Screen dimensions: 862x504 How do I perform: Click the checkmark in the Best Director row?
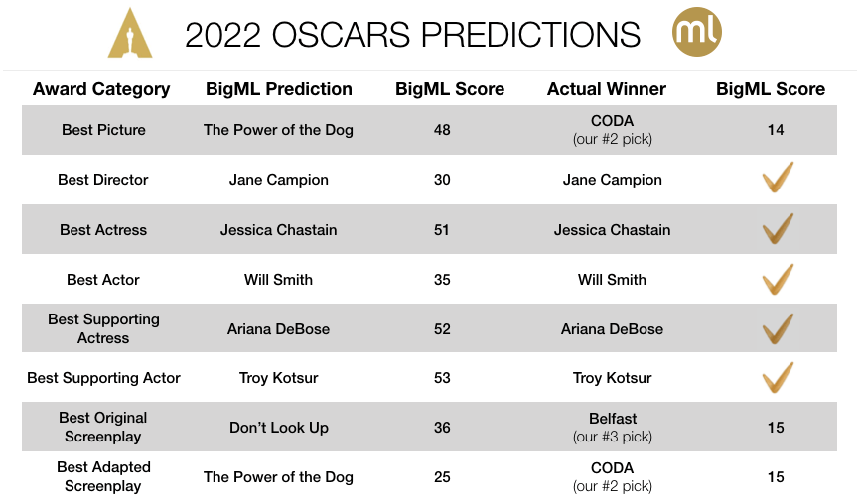pyautogui.click(x=777, y=180)
